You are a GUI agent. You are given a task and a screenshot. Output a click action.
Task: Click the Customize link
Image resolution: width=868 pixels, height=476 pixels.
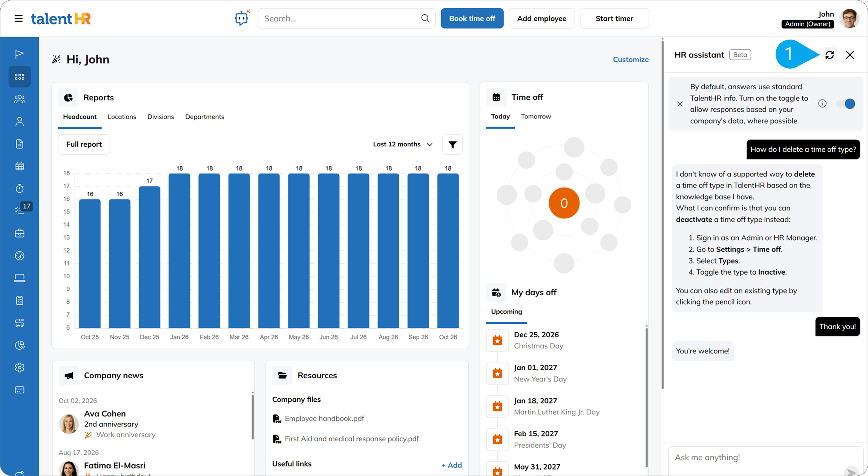tap(630, 60)
